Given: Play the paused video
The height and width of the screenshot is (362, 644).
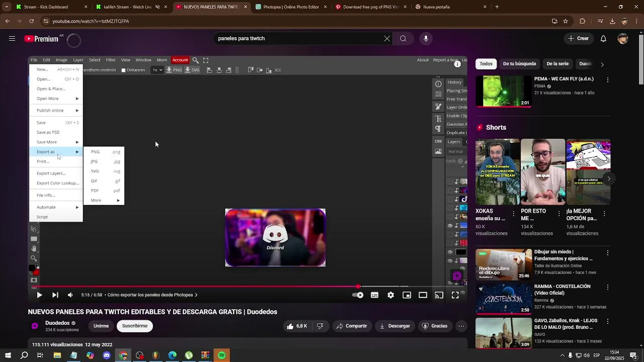Looking at the screenshot, I should click(x=39, y=295).
